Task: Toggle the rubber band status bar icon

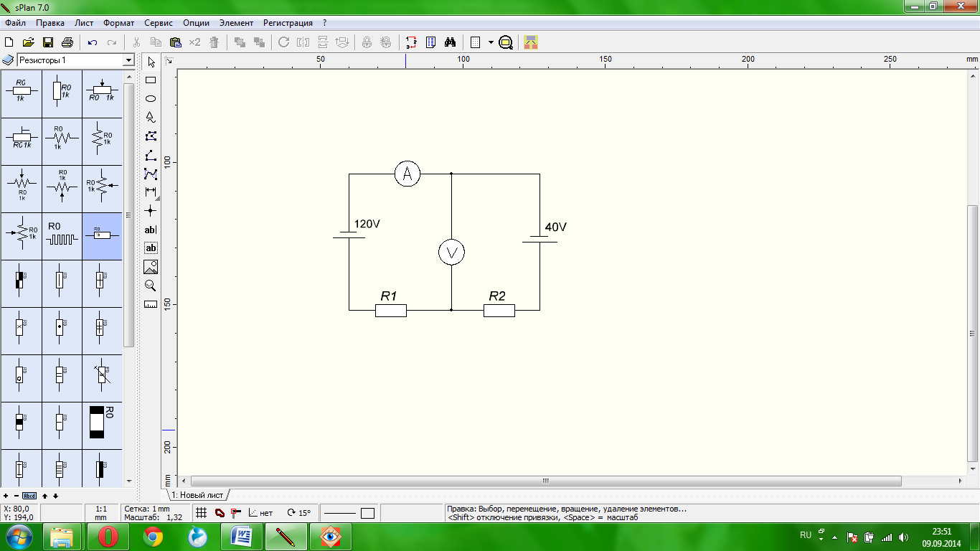Action: click(220, 513)
